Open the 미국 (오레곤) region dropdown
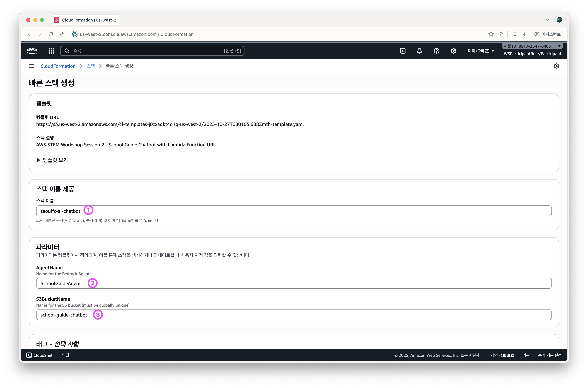 pyautogui.click(x=481, y=51)
